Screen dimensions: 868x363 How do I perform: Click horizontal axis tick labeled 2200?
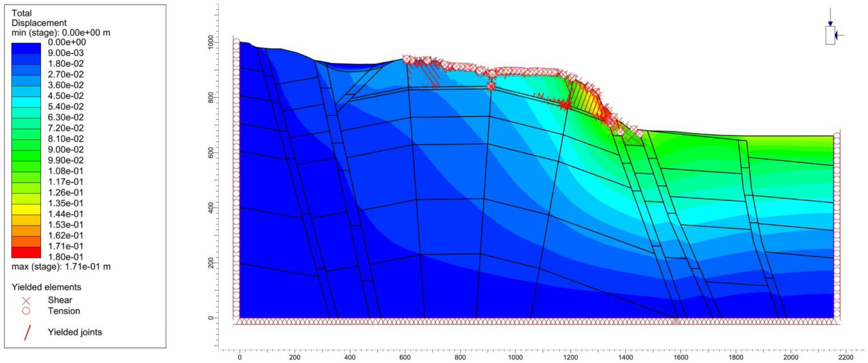pyautogui.click(x=846, y=357)
